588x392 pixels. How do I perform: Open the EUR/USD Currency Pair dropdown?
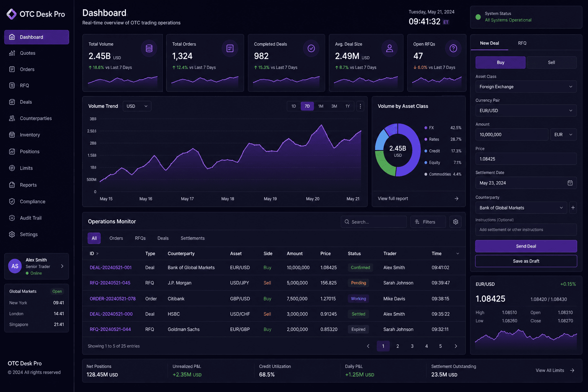click(x=526, y=111)
